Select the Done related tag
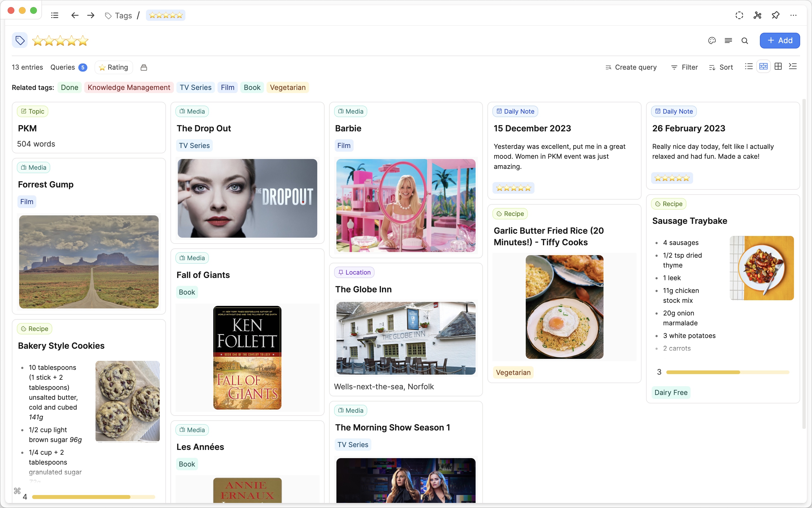812x508 pixels. tap(70, 87)
